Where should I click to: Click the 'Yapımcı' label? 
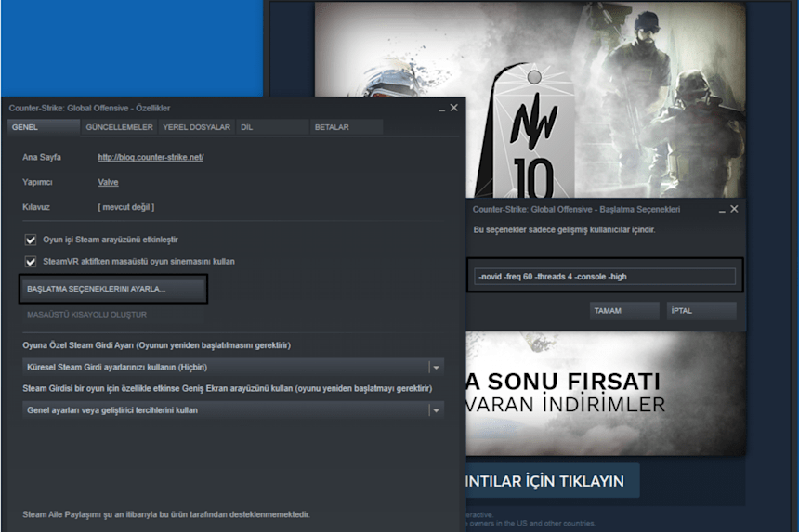pos(37,182)
